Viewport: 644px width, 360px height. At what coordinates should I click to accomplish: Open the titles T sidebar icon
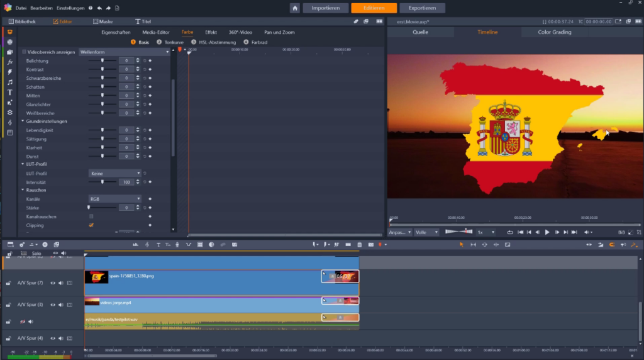10,93
